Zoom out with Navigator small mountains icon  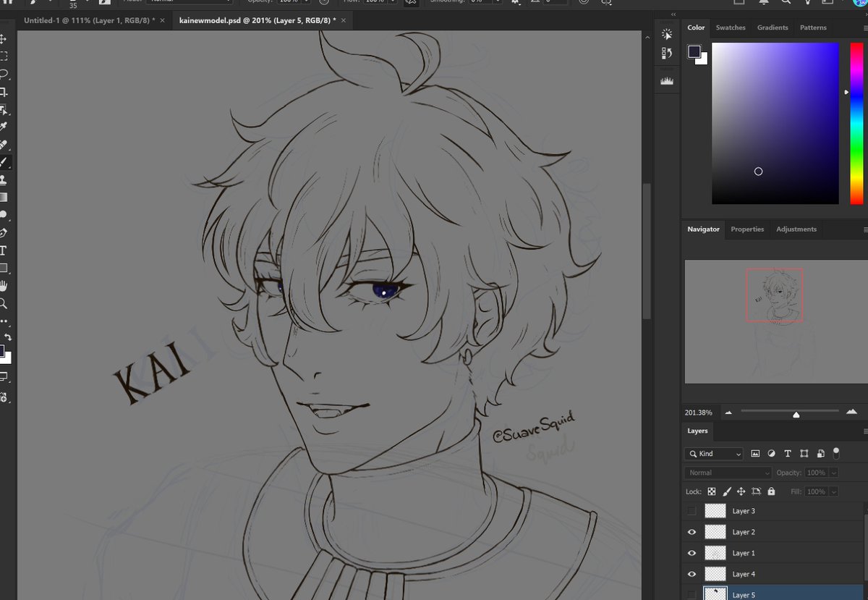pos(728,413)
